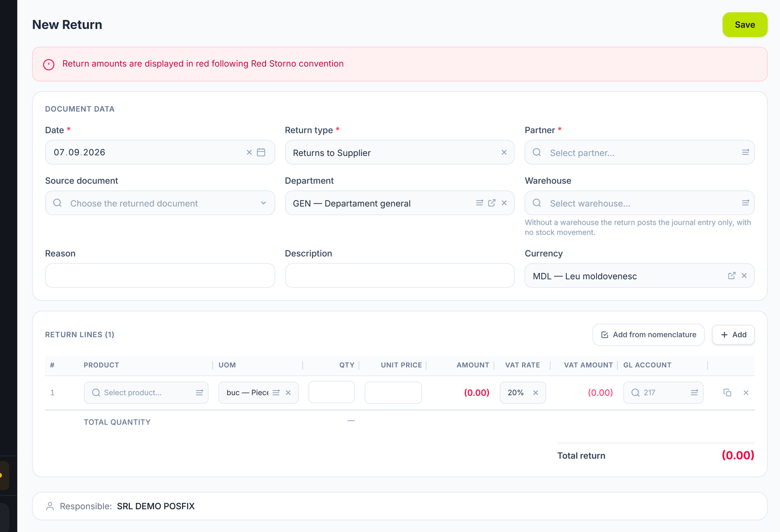Click the UOM column header

click(x=227, y=365)
